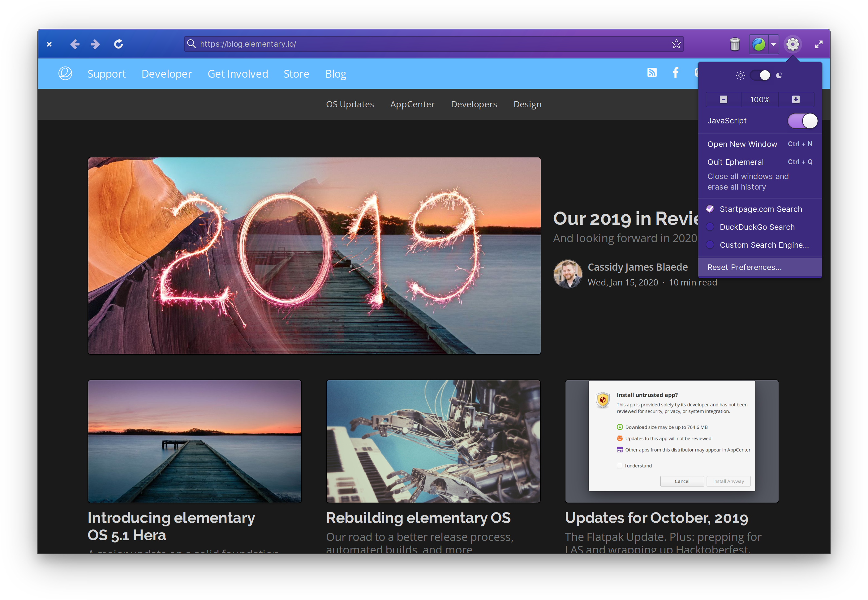Click the Startpage.com search engine icon
Image resolution: width=868 pixels, height=600 pixels.
pyautogui.click(x=712, y=208)
